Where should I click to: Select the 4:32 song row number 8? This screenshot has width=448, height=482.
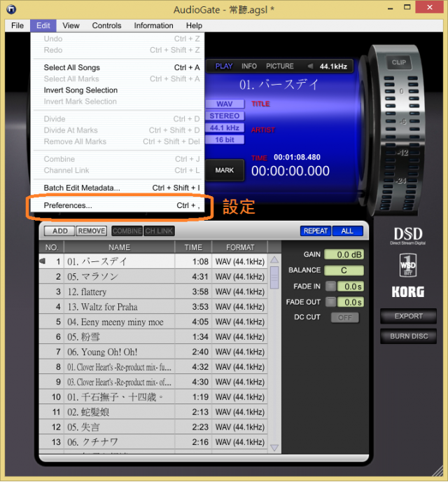point(153,366)
